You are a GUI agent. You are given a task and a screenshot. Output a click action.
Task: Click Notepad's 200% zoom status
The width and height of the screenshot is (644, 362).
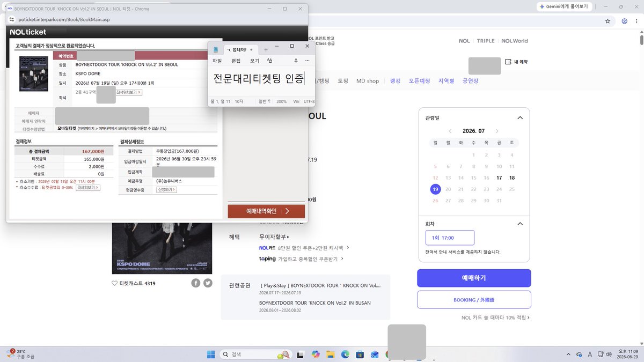click(281, 101)
